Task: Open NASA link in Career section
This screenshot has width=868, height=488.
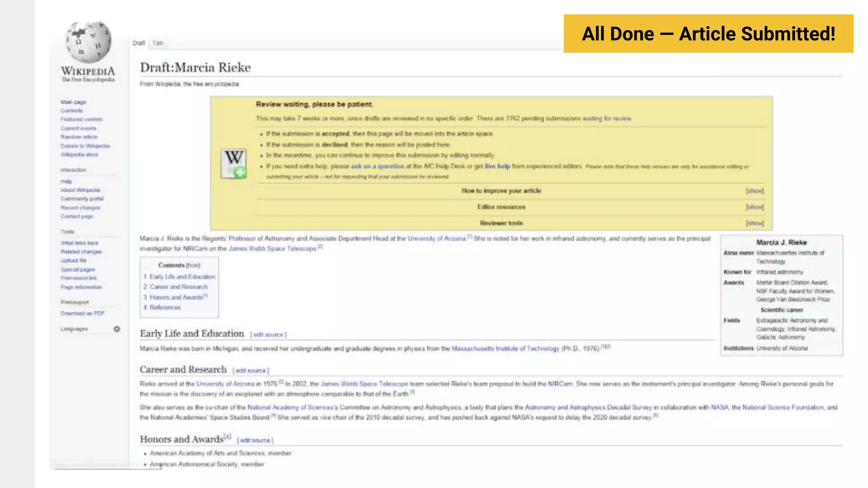Action: [720, 408]
